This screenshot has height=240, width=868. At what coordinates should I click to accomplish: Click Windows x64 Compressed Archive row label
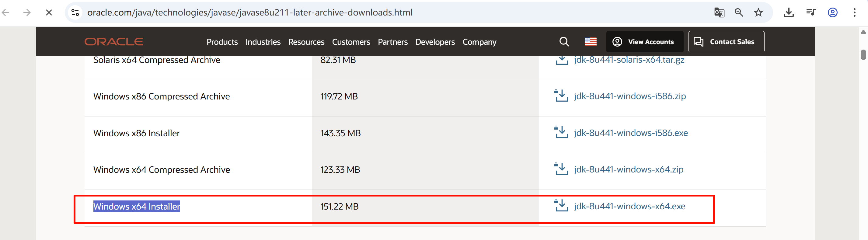pos(162,170)
